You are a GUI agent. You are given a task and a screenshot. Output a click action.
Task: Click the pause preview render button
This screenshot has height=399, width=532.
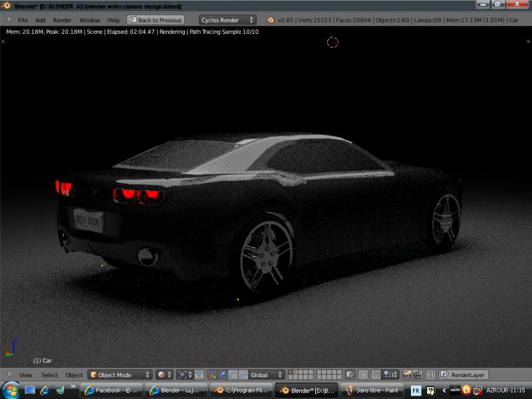pyautogui.click(x=430, y=374)
